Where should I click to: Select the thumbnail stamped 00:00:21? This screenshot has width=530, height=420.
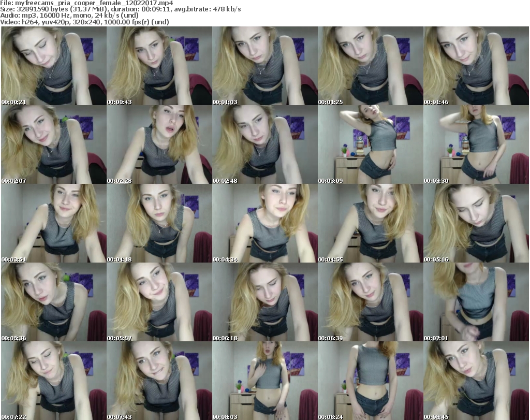[54, 66]
